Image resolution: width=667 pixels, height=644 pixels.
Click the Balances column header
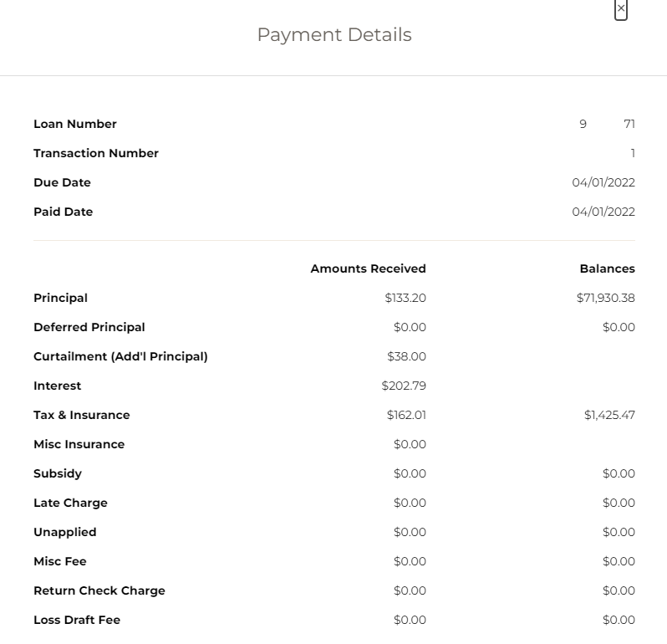pyautogui.click(x=607, y=268)
